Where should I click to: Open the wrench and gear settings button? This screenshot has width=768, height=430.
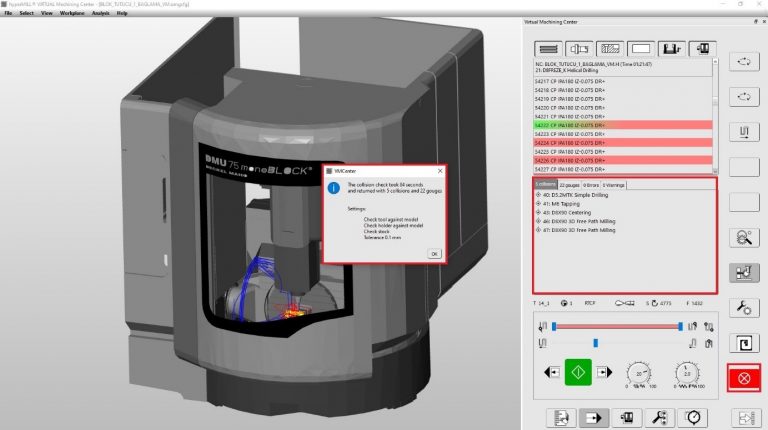(743, 307)
